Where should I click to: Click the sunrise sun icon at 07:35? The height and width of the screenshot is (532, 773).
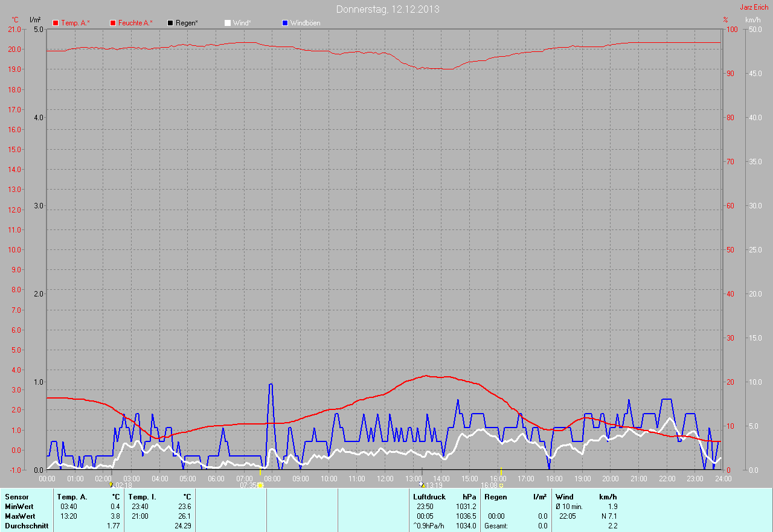click(260, 485)
